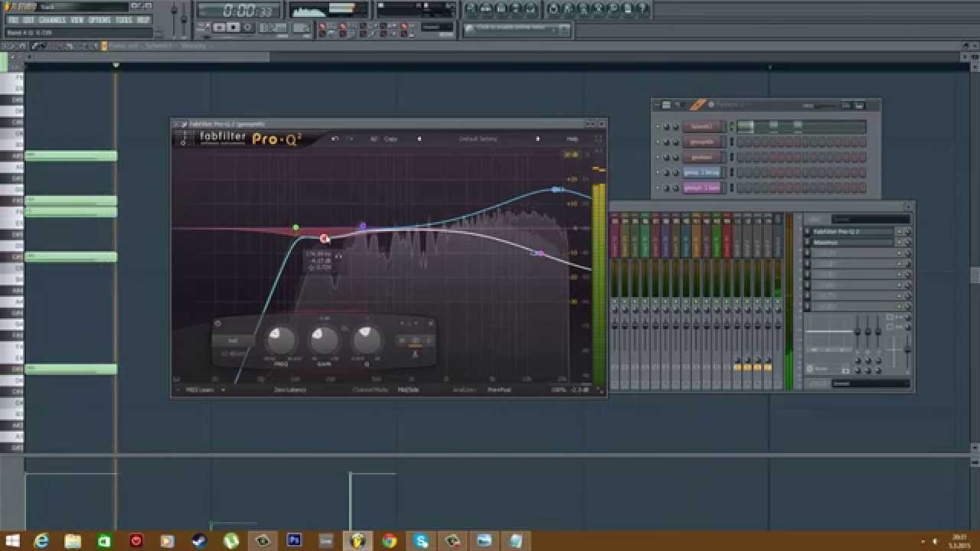Toggle Pro-Q 2 full screen mode icon

click(598, 139)
